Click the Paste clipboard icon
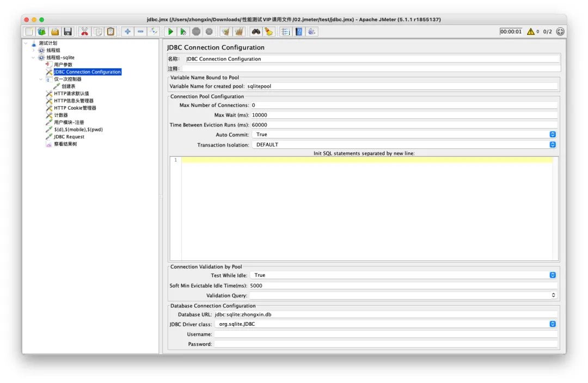Screen dimensions: 588x383 (111, 32)
